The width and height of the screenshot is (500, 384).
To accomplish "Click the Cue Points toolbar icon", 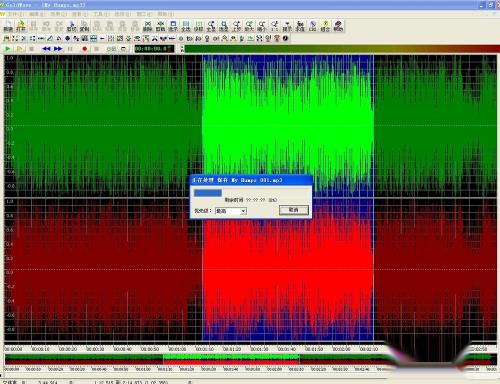I will (x=287, y=26).
